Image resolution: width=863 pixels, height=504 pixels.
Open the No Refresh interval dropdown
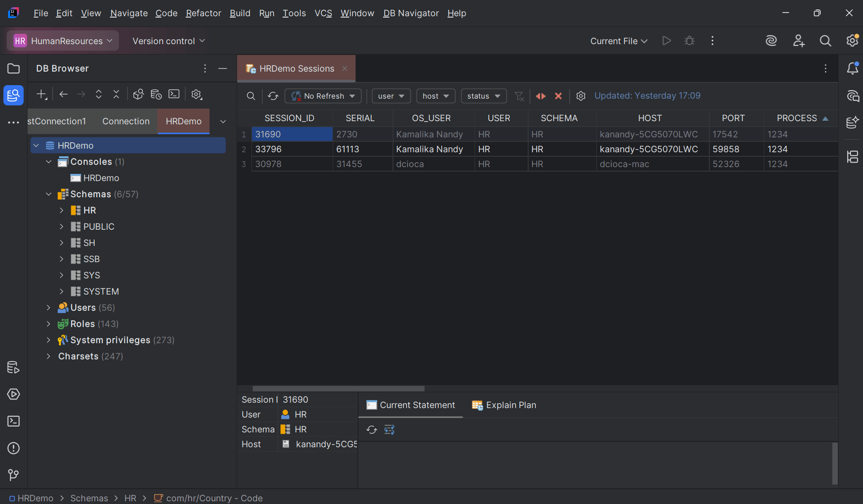point(323,96)
